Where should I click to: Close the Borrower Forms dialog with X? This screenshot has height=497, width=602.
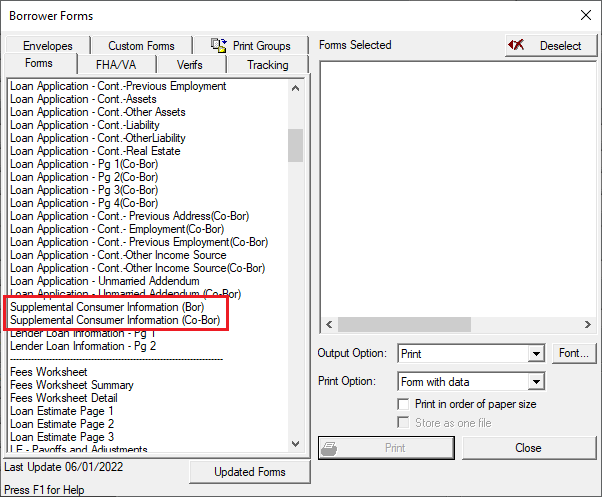(585, 14)
